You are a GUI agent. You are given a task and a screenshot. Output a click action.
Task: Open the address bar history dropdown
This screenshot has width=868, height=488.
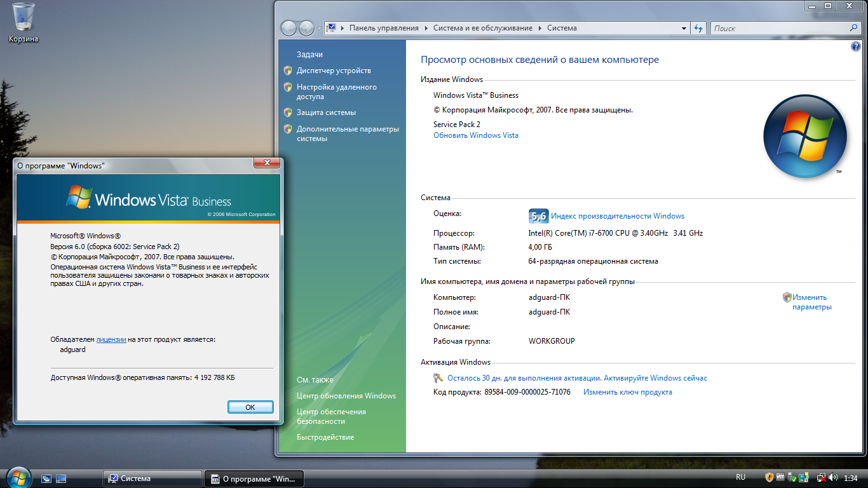click(684, 28)
